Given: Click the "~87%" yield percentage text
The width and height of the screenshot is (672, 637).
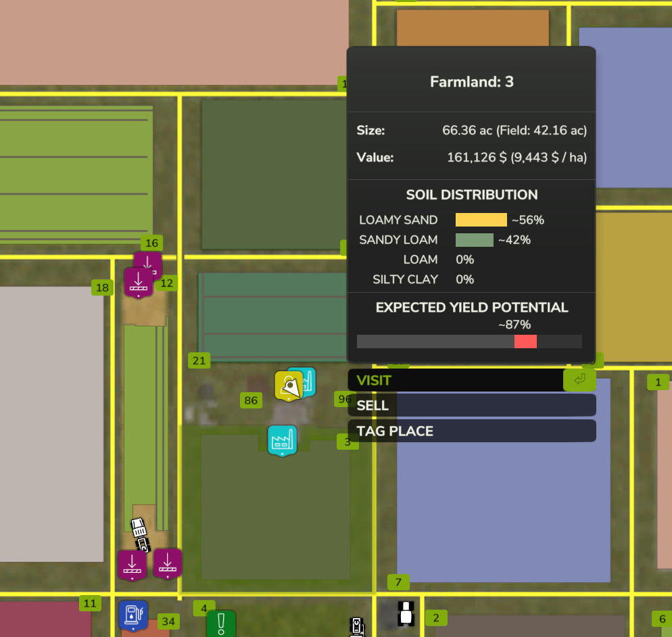Looking at the screenshot, I should point(514,325).
